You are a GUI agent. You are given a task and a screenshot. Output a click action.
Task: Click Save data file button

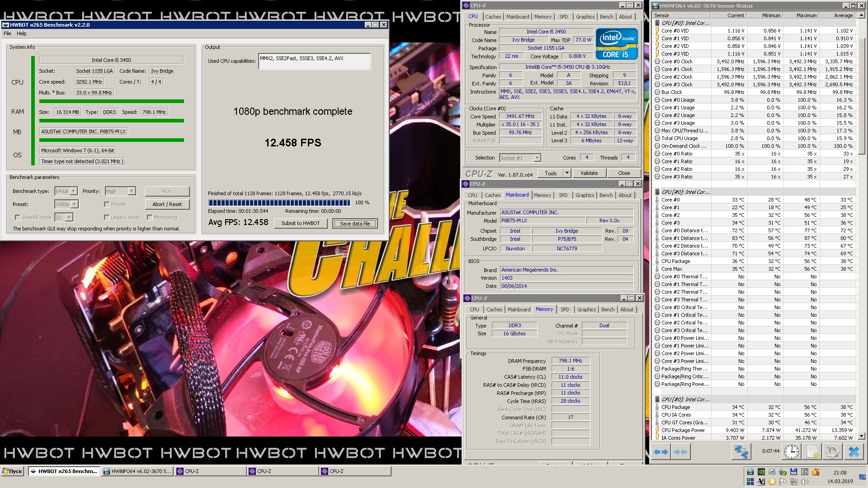(x=355, y=223)
